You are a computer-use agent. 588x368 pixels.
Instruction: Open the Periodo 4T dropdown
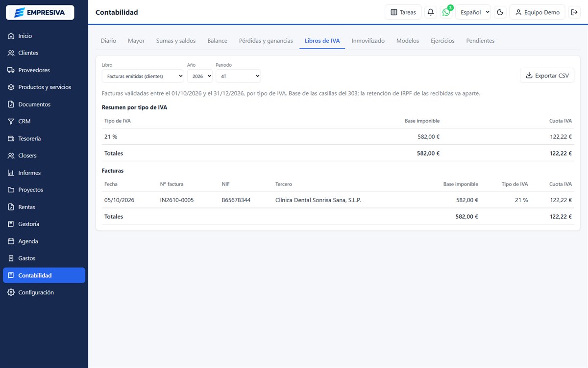(238, 76)
